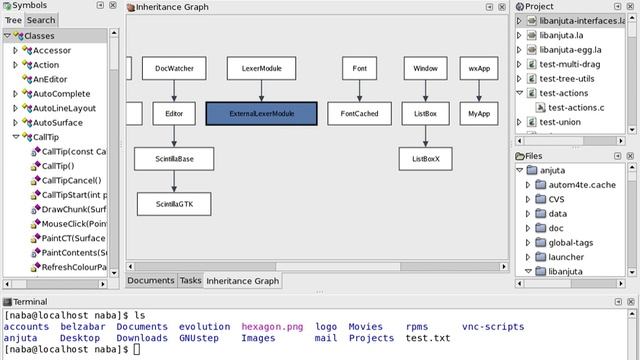Select the DocWatcher graph node
This screenshot has height=360, width=640.
(174, 68)
